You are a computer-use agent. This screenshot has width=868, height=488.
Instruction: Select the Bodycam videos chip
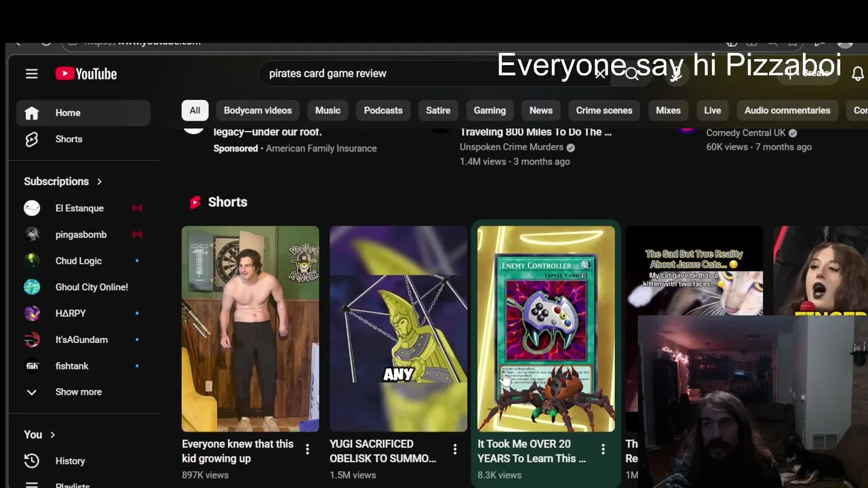point(258,110)
